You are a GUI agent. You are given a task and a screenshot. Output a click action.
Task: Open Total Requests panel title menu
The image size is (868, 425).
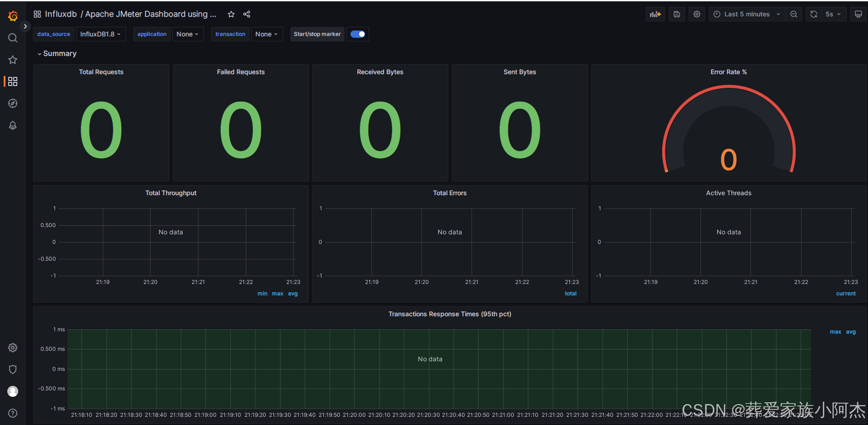pyautogui.click(x=101, y=72)
